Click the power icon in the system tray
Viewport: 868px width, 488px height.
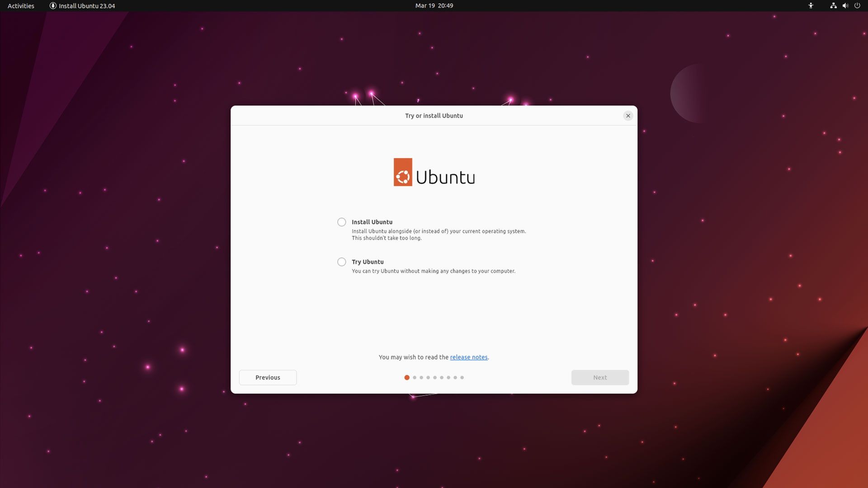(x=858, y=6)
